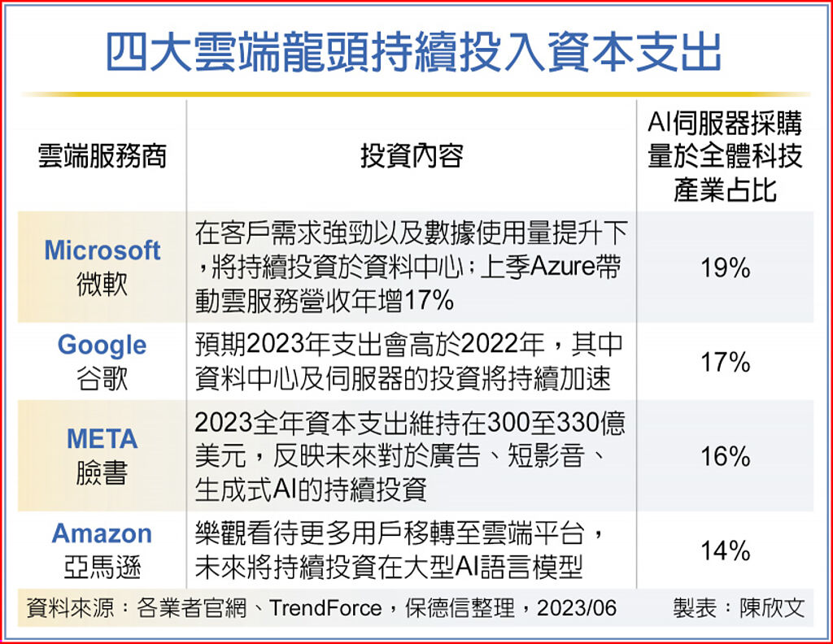
Task: Select the 雲端服務商 column header
Action: click(102, 156)
